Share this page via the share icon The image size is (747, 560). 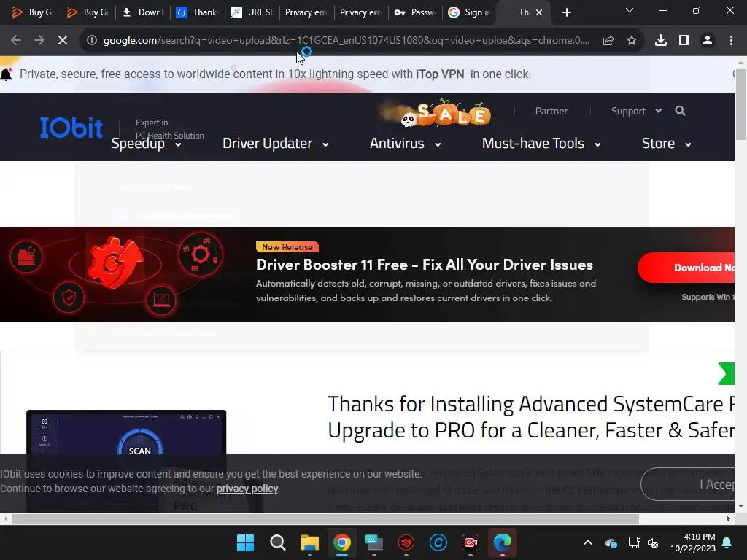coord(608,41)
